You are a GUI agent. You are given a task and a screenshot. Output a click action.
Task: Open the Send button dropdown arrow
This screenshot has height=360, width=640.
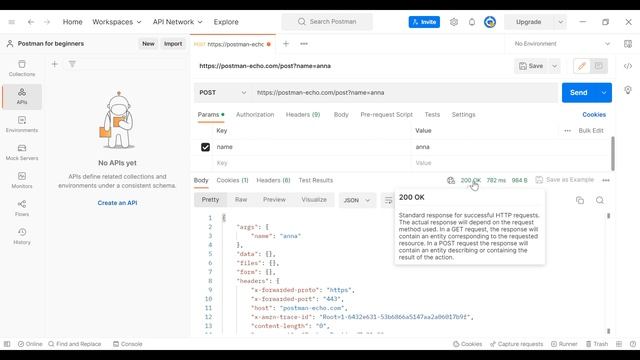pyautogui.click(x=604, y=93)
